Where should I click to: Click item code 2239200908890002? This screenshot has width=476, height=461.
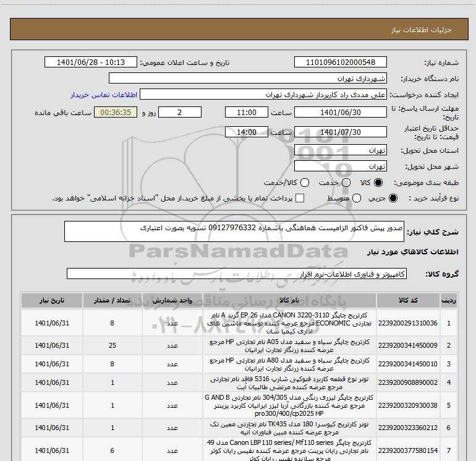tap(408, 382)
